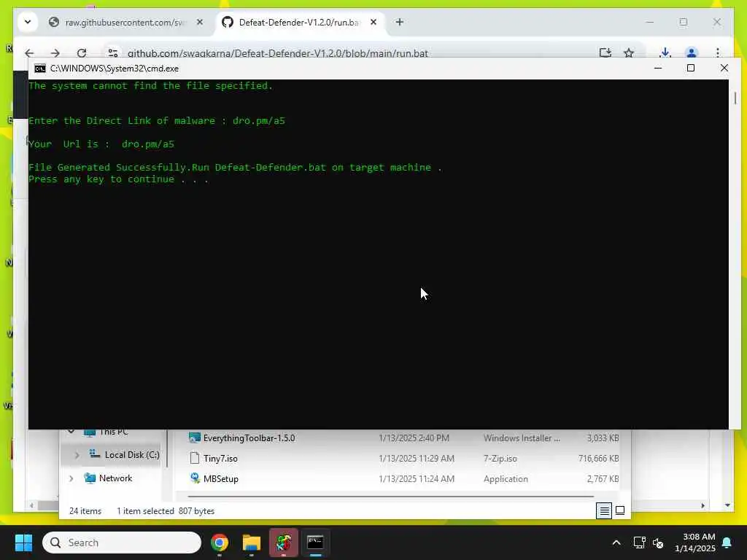Select EverythingToolbar-1.5.0 file
Image resolution: width=747 pixels, height=560 pixels.
pos(249,438)
